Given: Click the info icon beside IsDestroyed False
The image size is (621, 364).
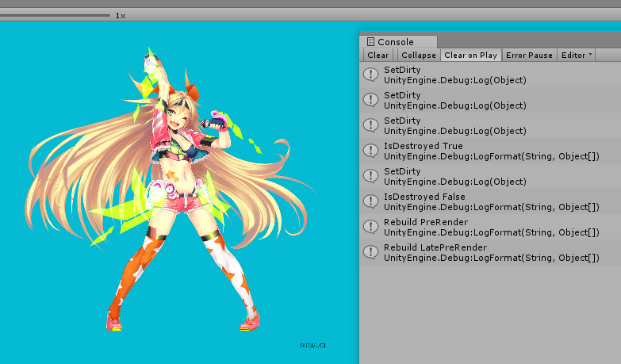Looking at the screenshot, I should click(x=371, y=201).
